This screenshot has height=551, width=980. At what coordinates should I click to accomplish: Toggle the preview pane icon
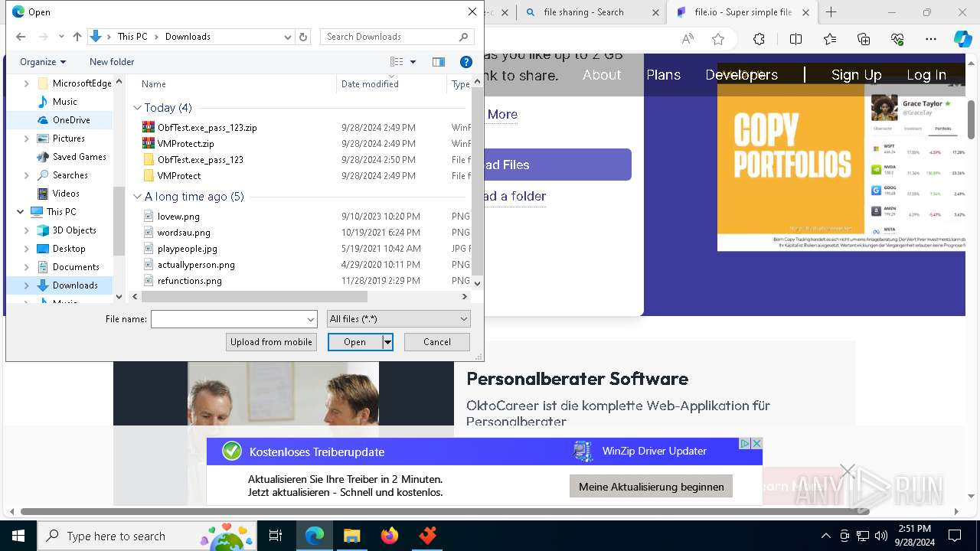click(x=439, y=62)
